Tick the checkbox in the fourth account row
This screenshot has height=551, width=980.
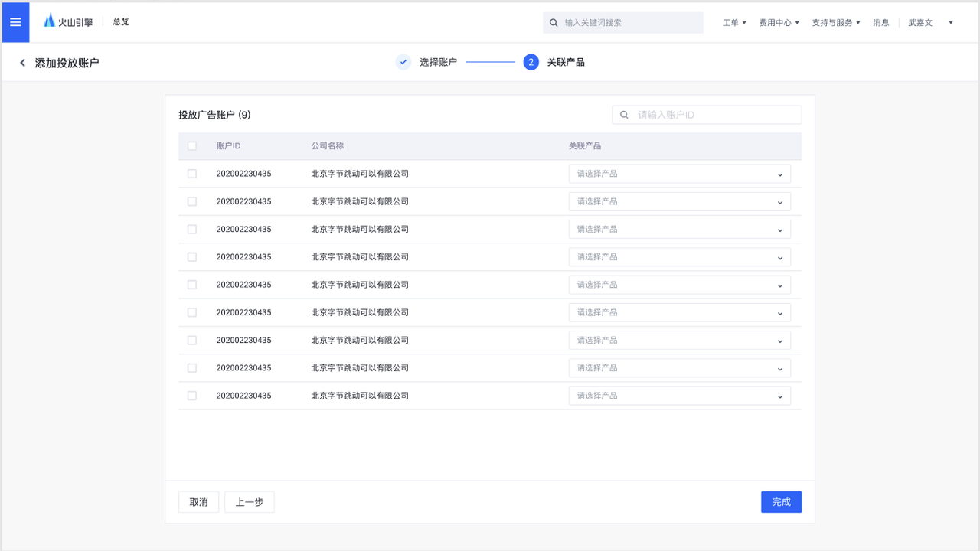point(192,257)
